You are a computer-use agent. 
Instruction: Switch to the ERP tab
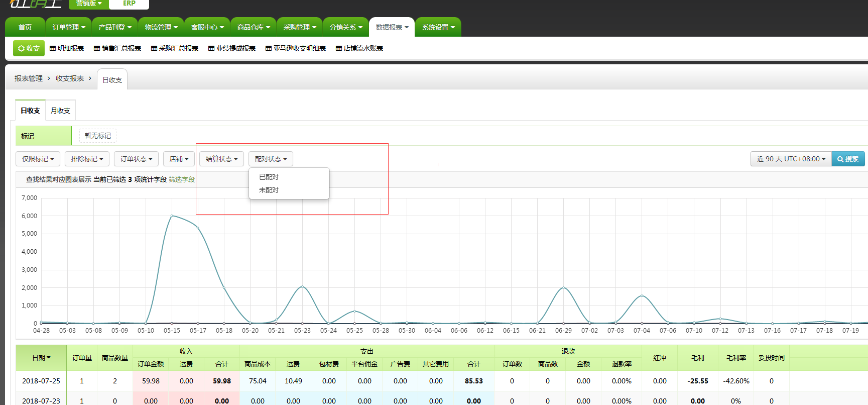[x=129, y=4]
